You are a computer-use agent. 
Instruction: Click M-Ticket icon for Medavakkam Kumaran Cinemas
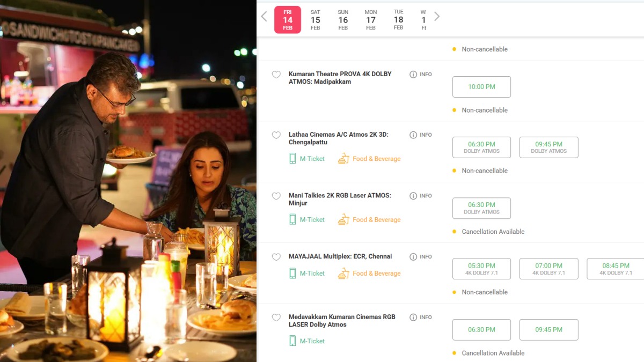click(x=292, y=341)
